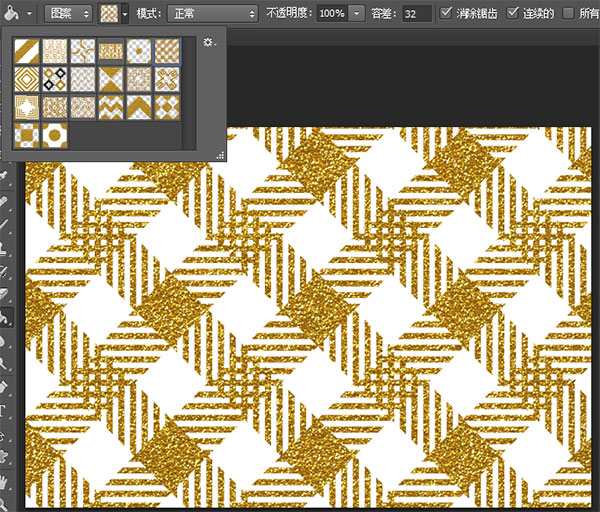The image size is (600, 512).
Task: Choose the diagonal stripe gold pattern thumbnail
Action: click(x=27, y=52)
